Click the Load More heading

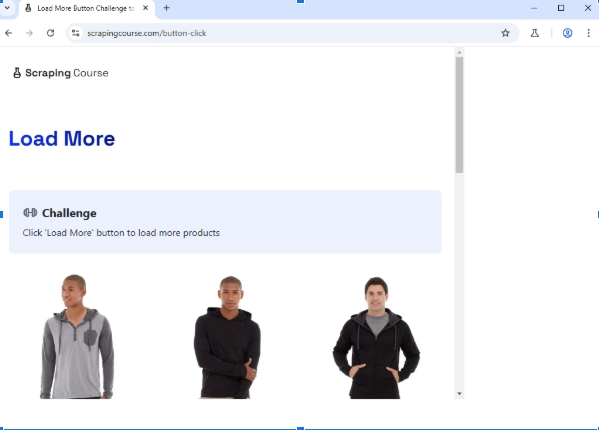click(x=62, y=139)
